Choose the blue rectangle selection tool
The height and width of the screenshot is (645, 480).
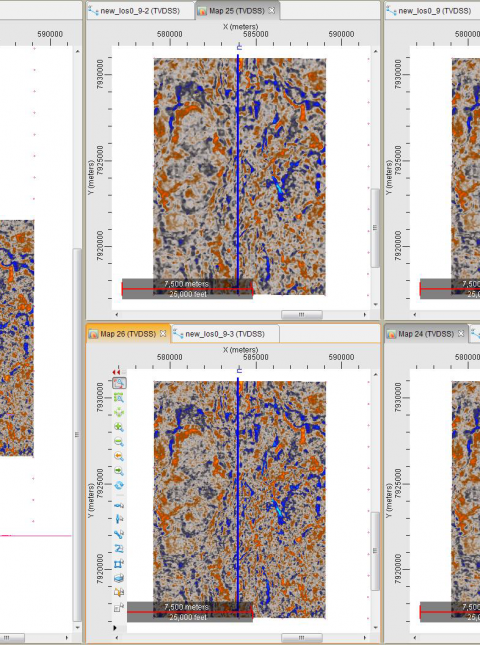coord(119,564)
